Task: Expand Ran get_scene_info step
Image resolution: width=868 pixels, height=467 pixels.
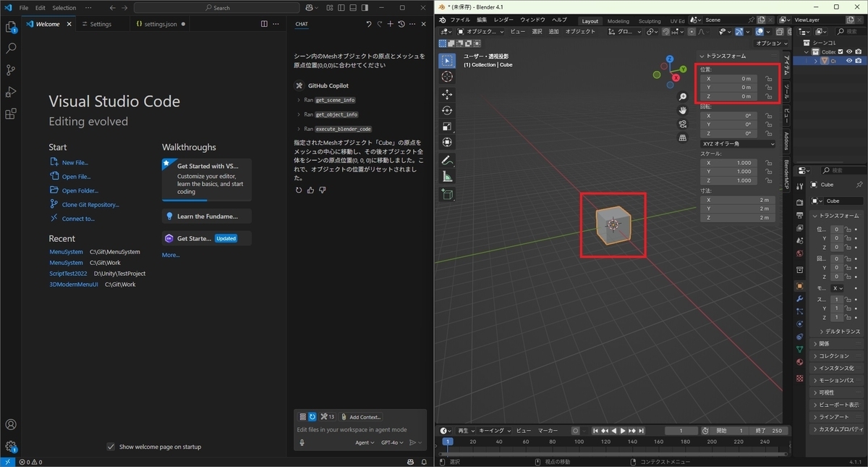Action: click(326, 100)
